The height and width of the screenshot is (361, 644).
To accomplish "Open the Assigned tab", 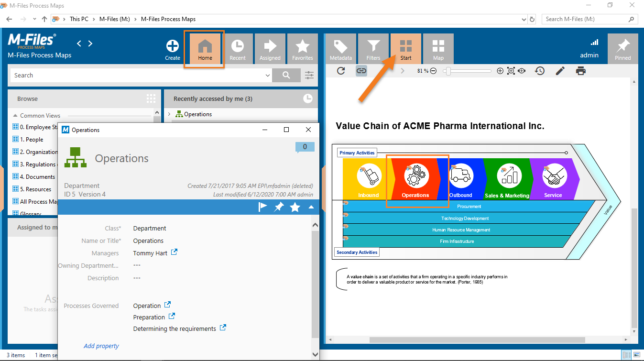I will [270, 49].
